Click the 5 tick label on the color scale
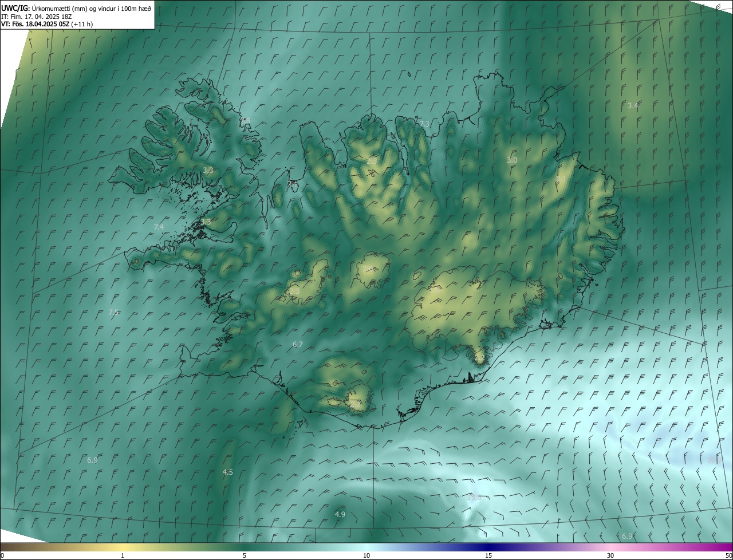733x560 pixels. [245, 555]
